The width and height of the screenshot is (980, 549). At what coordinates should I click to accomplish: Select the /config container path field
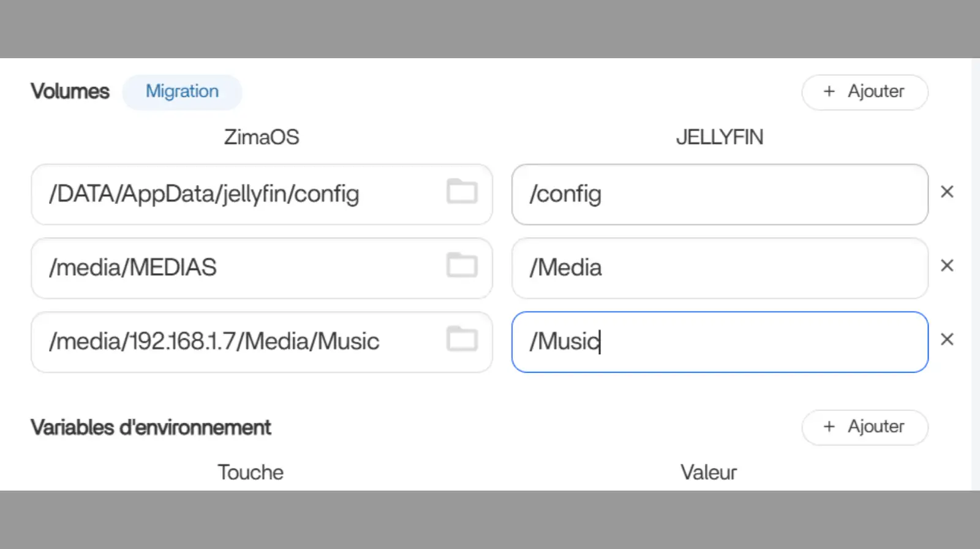(x=720, y=194)
